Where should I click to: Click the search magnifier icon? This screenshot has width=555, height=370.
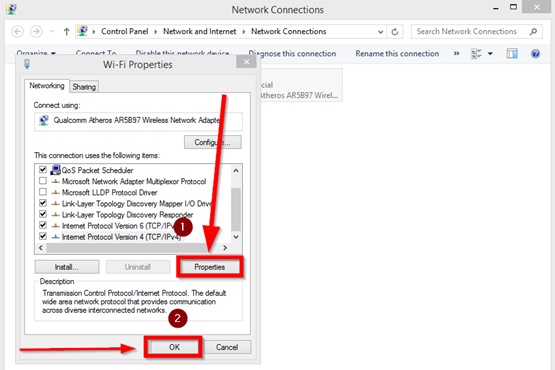coord(533,32)
